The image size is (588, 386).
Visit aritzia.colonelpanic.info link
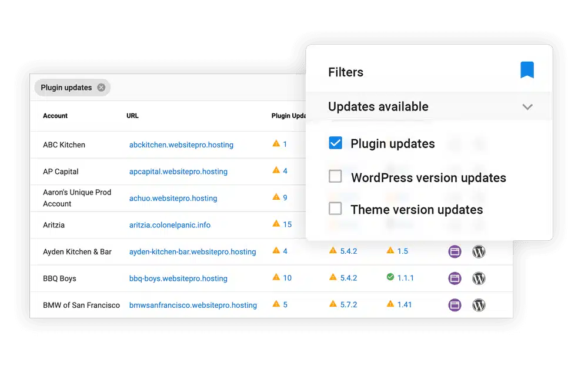[x=169, y=225]
